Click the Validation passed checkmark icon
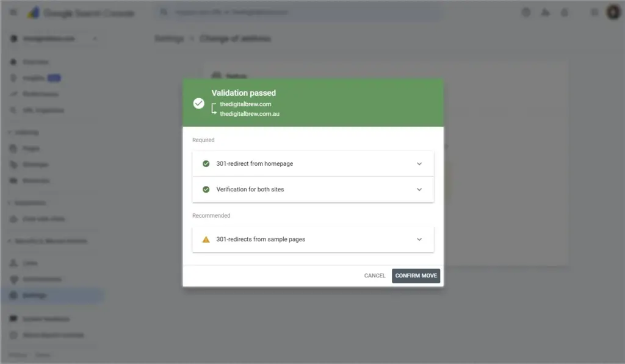Image resolution: width=625 pixels, height=364 pixels. pyautogui.click(x=198, y=104)
